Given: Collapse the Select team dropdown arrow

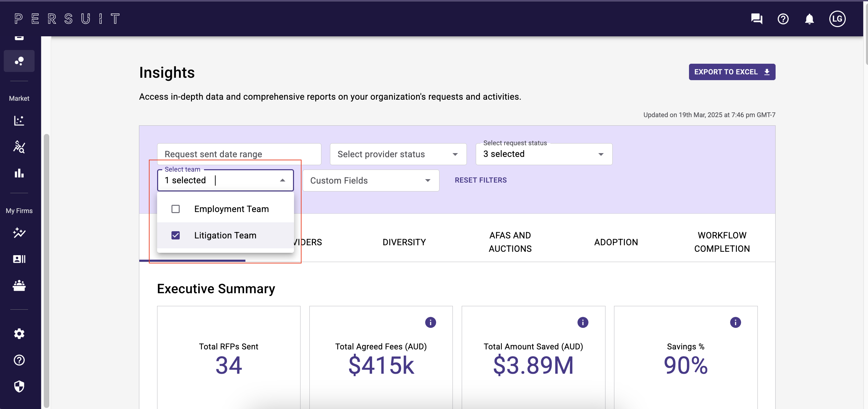Looking at the screenshot, I should (x=283, y=181).
